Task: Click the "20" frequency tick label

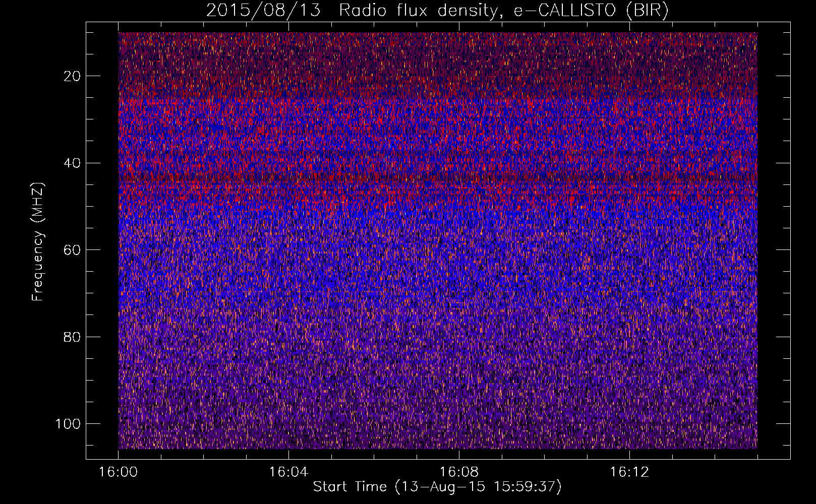Action: (72, 76)
